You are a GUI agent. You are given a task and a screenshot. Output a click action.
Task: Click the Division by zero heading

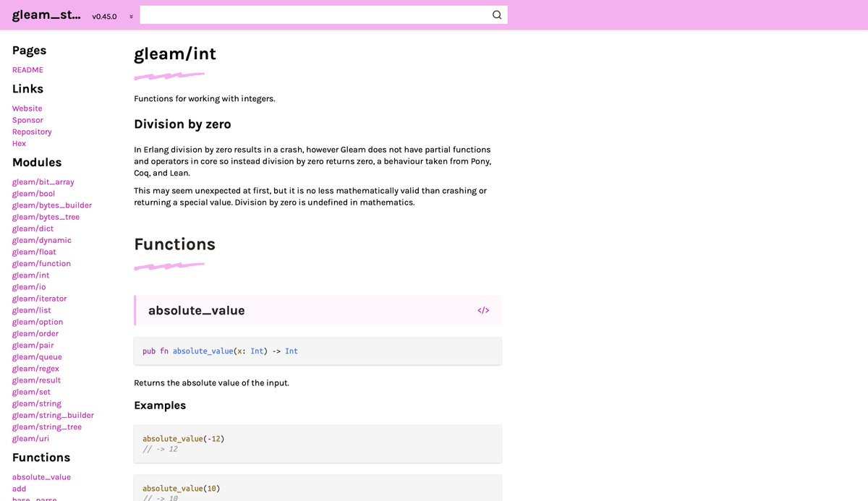coord(182,124)
